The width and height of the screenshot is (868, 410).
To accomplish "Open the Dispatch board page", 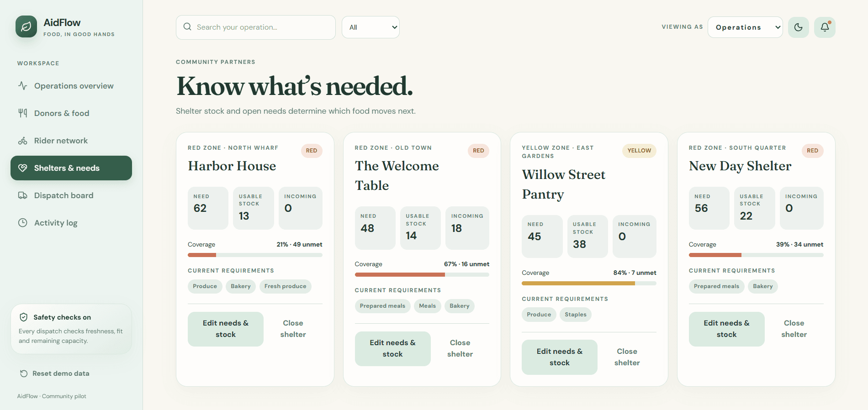I will [x=71, y=195].
